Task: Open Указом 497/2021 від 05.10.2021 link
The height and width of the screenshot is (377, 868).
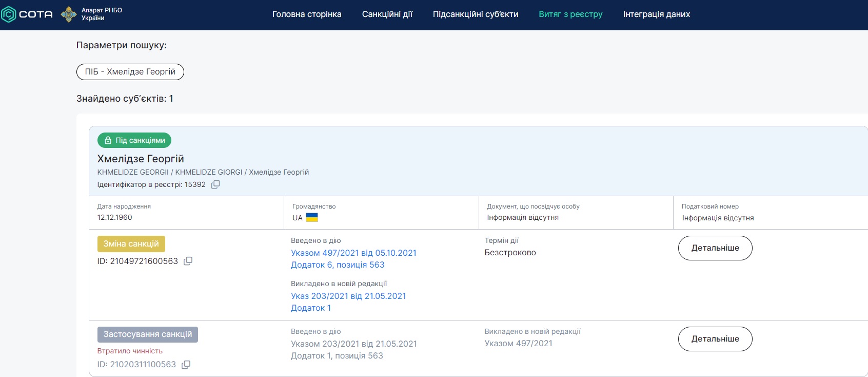Action: point(353,253)
